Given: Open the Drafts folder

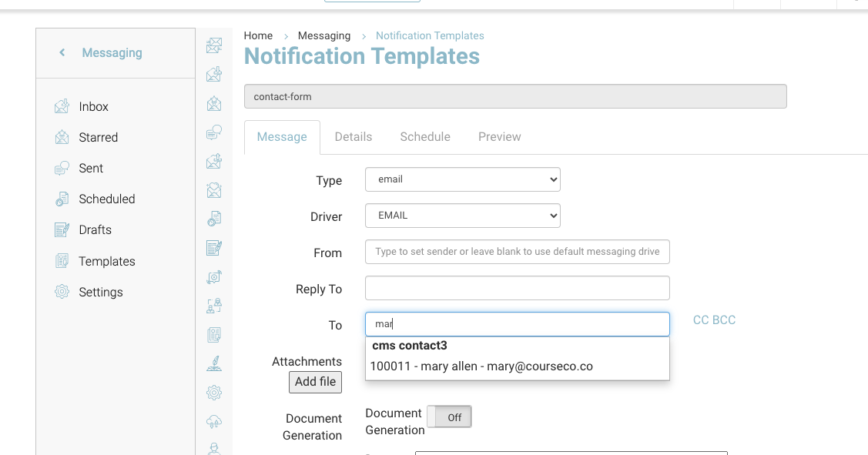Looking at the screenshot, I should (95, 229).
